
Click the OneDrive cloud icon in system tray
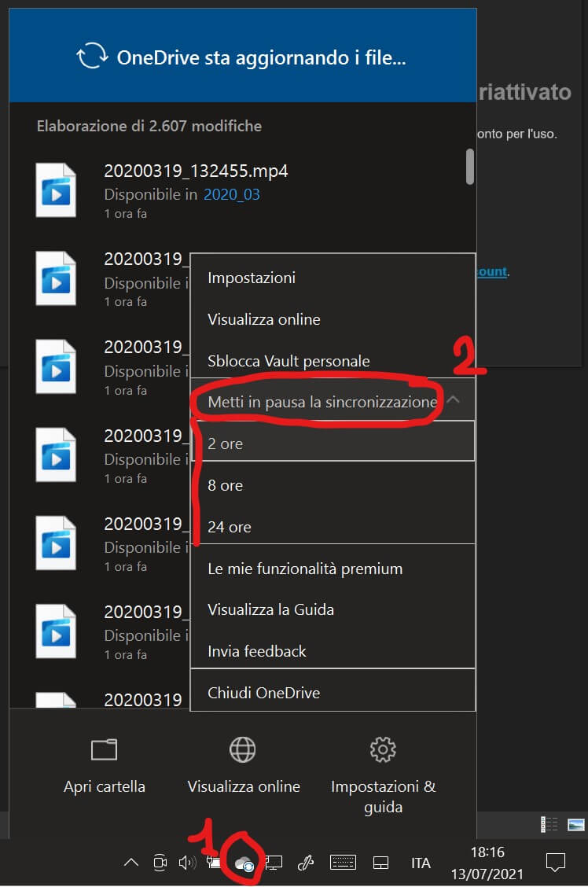pyautogui.click(x=243, y=863)
